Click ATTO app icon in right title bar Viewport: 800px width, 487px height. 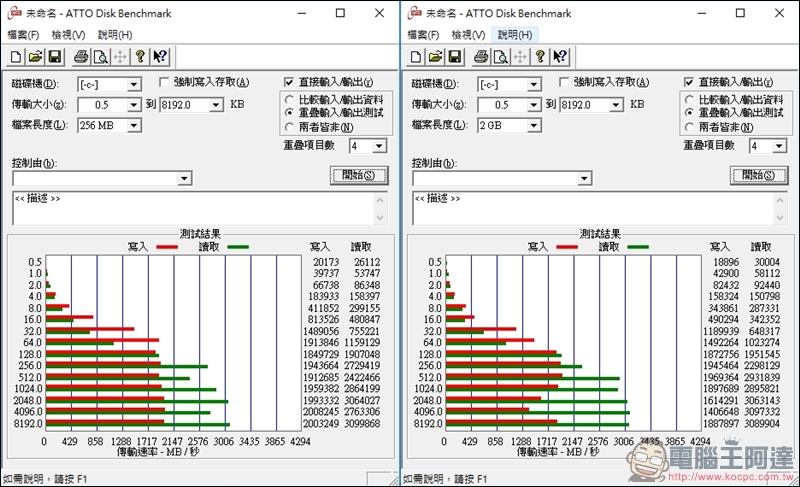point(415,13)
